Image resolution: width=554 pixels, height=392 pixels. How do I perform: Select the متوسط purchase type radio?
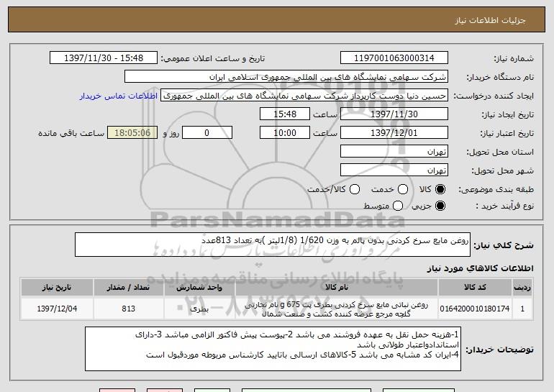[398, 206]
